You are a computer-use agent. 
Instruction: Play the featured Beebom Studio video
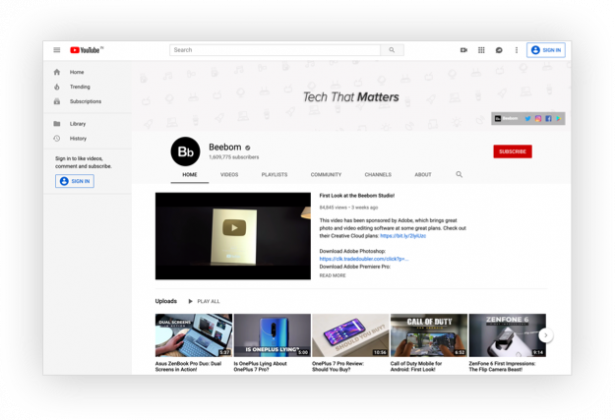pos(233,228)
